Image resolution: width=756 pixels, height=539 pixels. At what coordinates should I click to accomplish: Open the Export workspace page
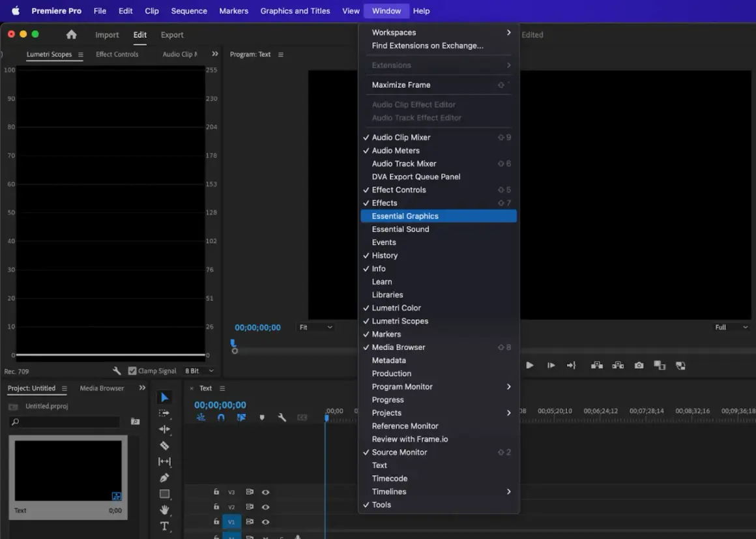(172, 35)
